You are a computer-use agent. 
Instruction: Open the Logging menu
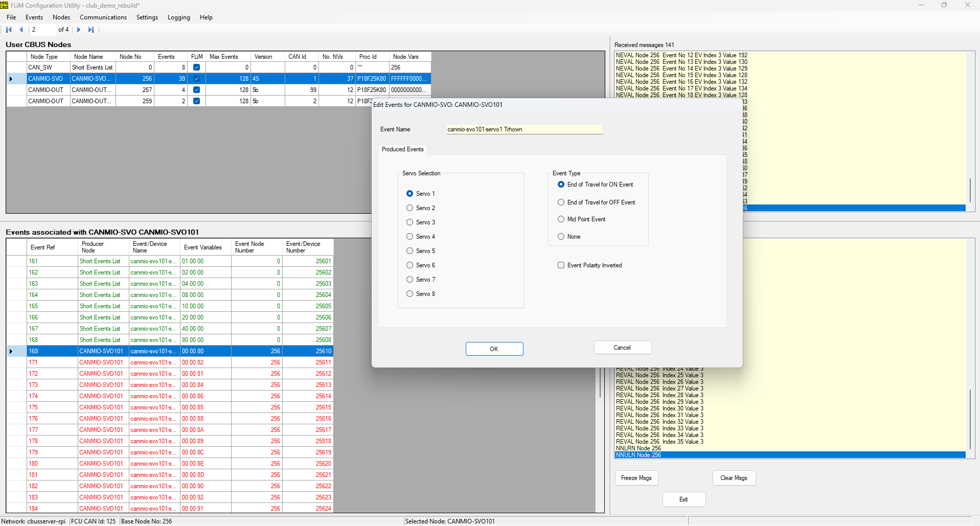pyautogui.click(x=178, y=17)
